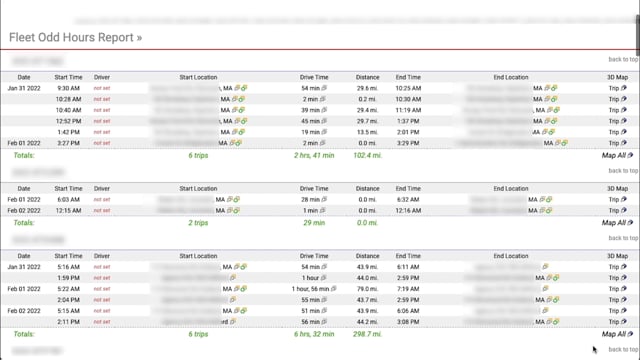
Task: Click yellow icon in 10:28 AM start location
Action: click(x=235, y=99)
